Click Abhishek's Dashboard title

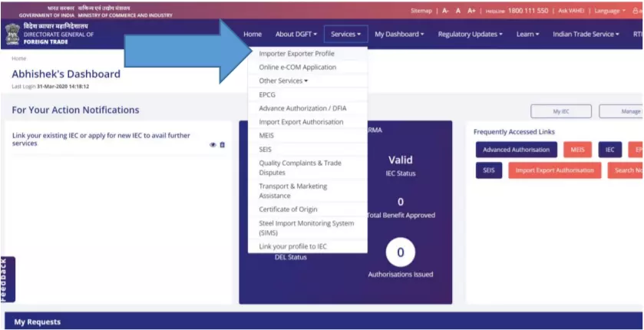pyautogui.click(x=66, y=74)
